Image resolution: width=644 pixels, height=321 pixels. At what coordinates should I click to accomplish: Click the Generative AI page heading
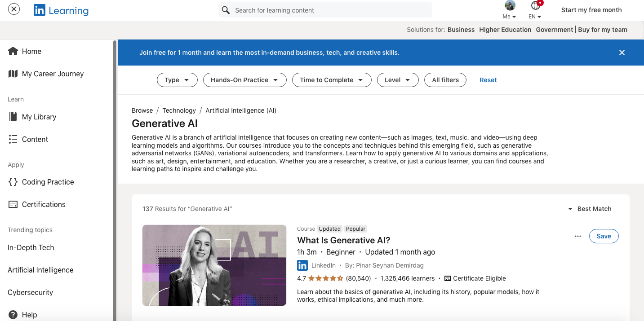(x=164, y=123)
